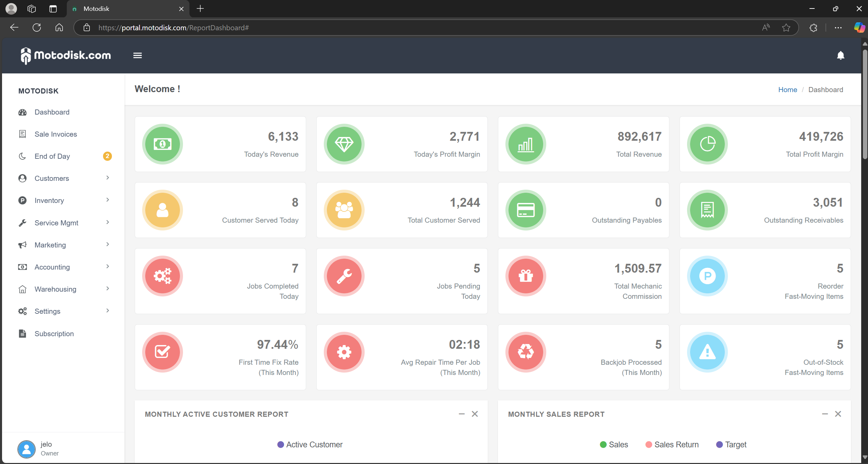Open the End of Day menu item
The image size is (868, 464).
click(52, 156)
